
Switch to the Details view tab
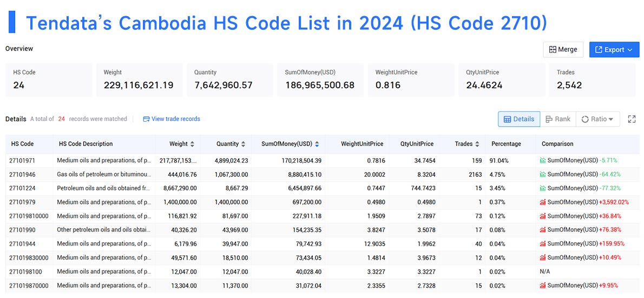(x=519, y=119)
